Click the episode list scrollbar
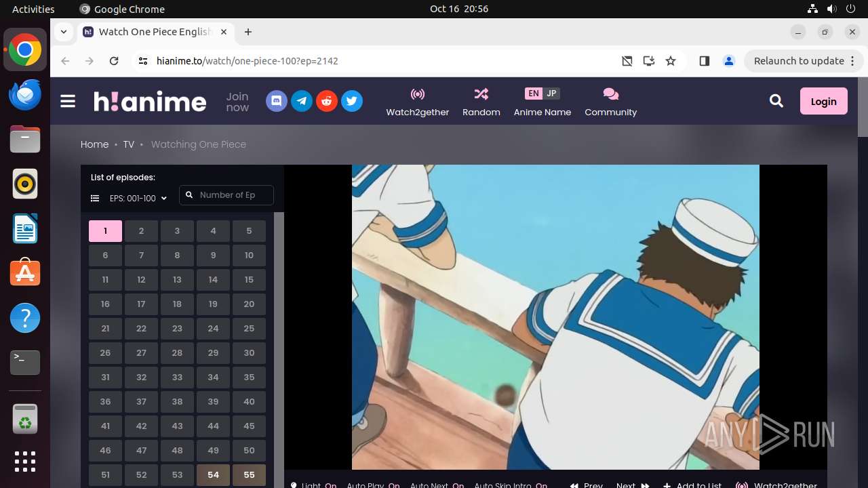Viewport: 868px width, 488px height. click(x=279, y=350)
